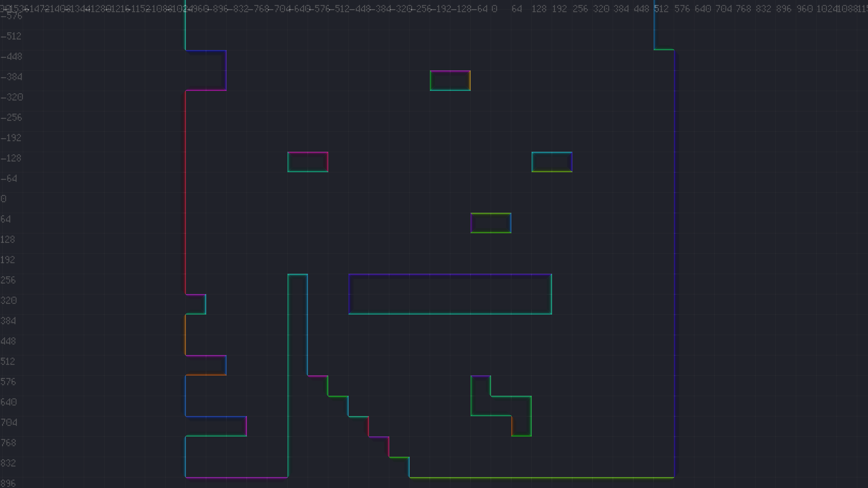Click inside the small rectangle with cyan top edge
The width and height of the screenshot is (868, 488).
point(552,162)
